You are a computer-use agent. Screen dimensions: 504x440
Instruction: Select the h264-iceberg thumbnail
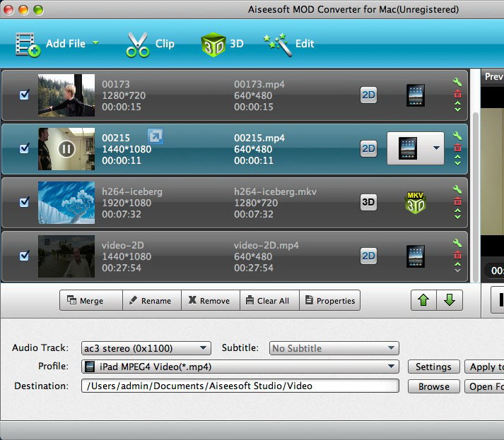[66, 203]
